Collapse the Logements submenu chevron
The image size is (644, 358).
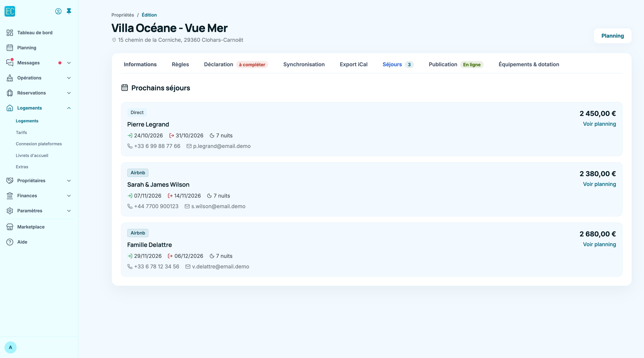pos(69,108)
